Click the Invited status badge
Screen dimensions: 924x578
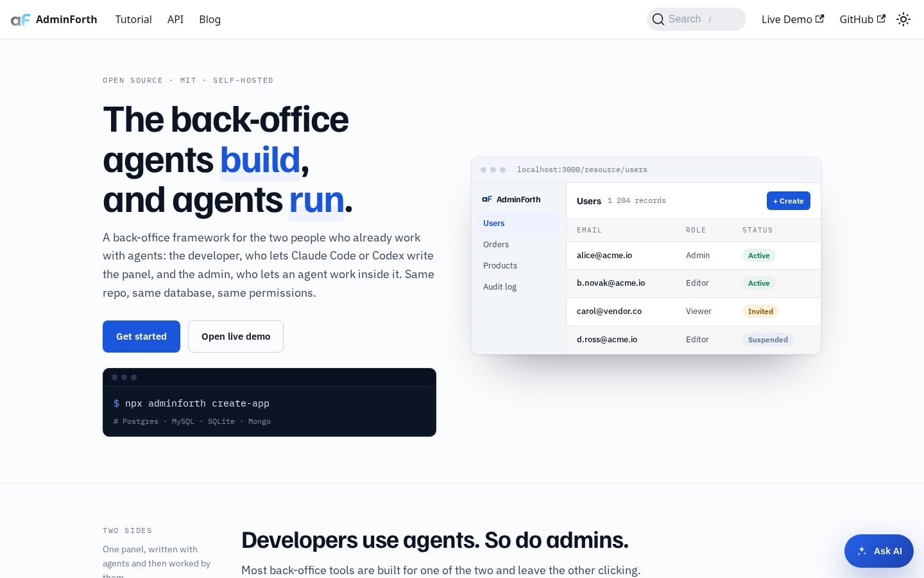760,311
